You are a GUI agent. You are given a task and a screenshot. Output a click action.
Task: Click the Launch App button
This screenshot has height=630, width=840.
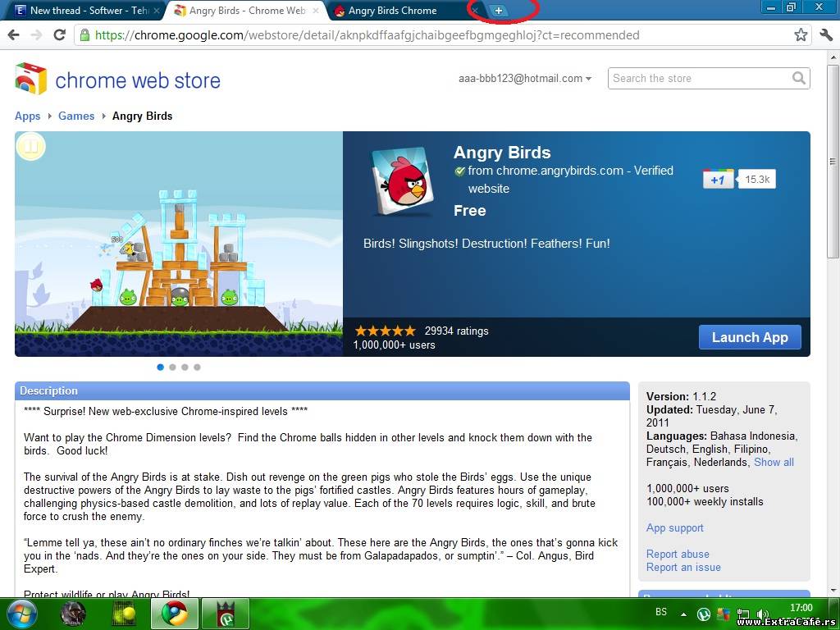tap(750, 337)
